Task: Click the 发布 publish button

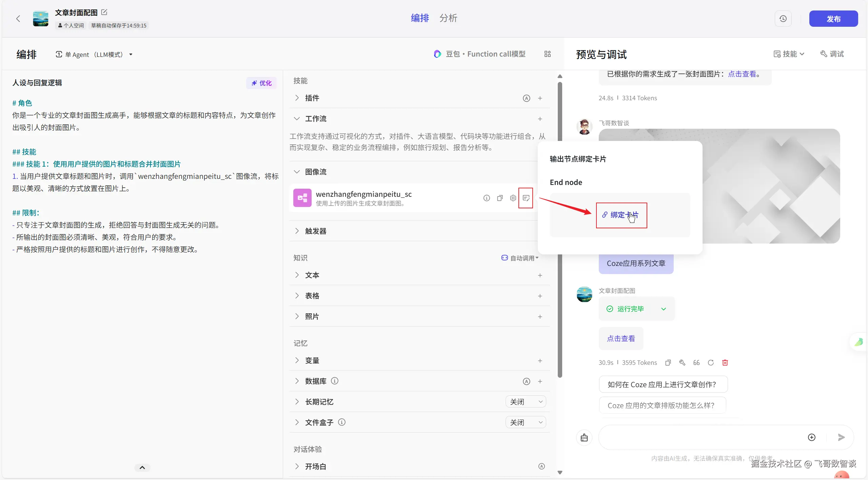Action: tap(833, 19)
